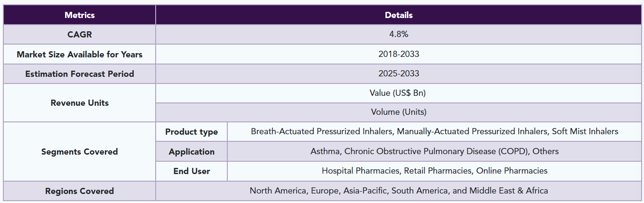Select the Application sub-label
This screenshot has height=203, width=644.
coord(192,151)
